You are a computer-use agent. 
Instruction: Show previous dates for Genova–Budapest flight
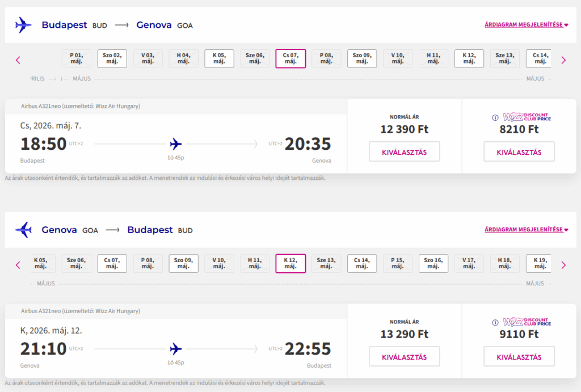pyautogui.click(x=18, y=265)
